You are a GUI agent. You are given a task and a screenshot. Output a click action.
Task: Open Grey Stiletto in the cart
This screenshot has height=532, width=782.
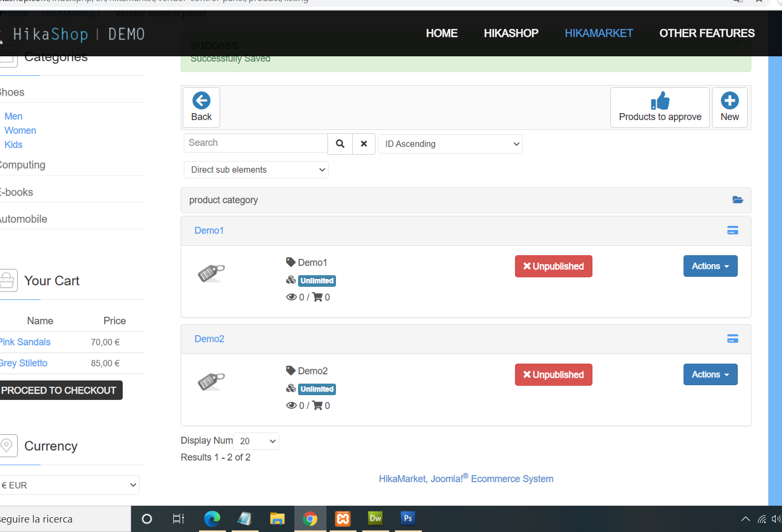pos(23,363)
